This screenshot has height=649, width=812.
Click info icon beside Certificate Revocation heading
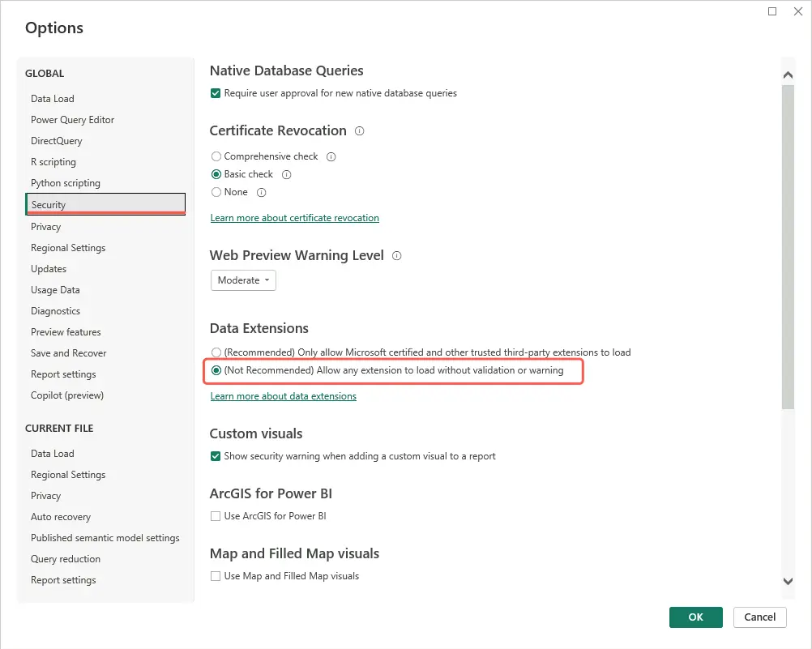[359, 131]
